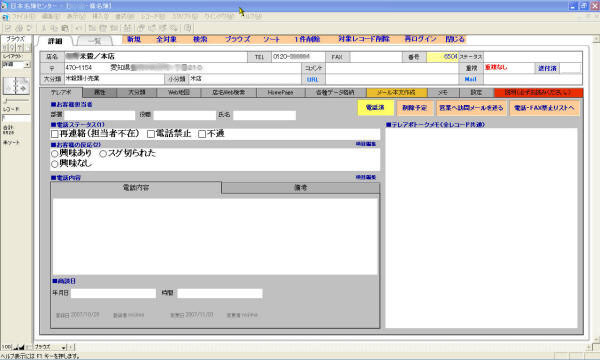The height and width of the screenshot is (360, 600).
Task: Switch to the 詳細 tab
Action: 55,41
